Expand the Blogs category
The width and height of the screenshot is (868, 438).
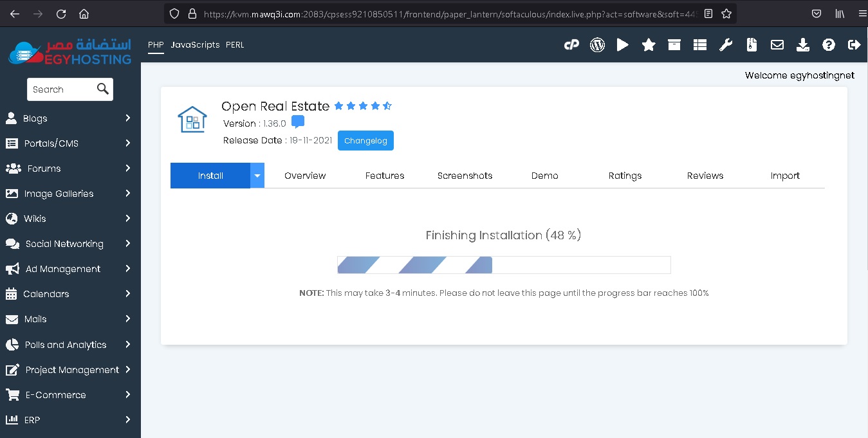(x=69, y=118)
